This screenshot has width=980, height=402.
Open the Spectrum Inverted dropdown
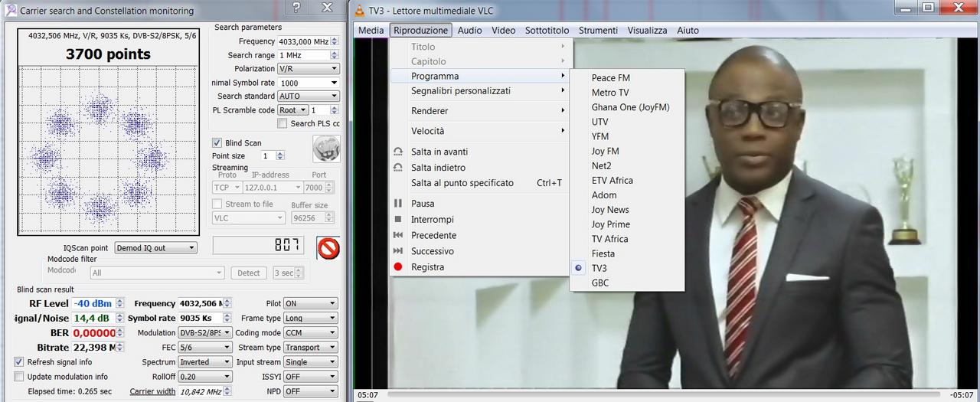tap(205, 362)
